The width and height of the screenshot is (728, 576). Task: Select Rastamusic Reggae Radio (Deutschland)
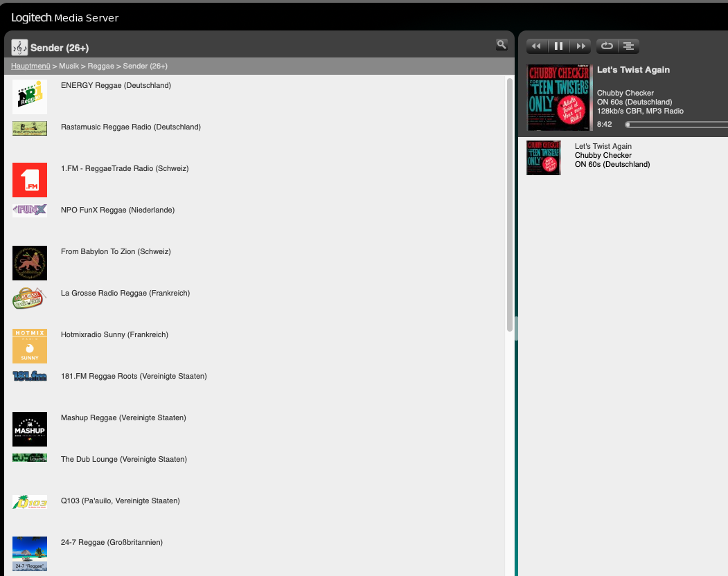pyautogui.click(x=131, y=127)
